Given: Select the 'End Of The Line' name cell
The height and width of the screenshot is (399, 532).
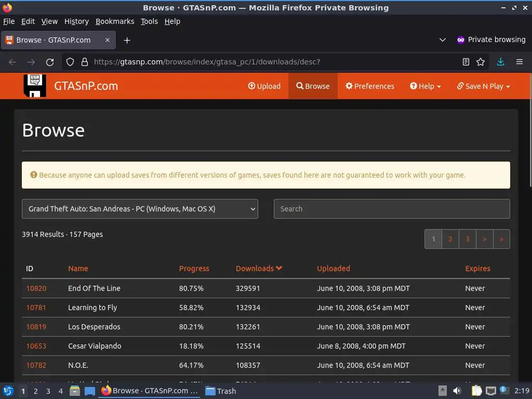Looking at the screenshot, I should (x=95, y=288).
